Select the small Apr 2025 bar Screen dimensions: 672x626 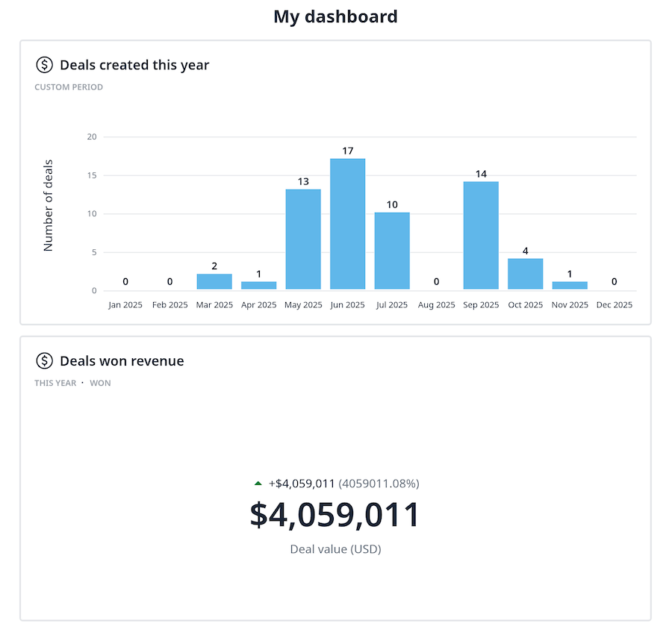click(258, 285)
